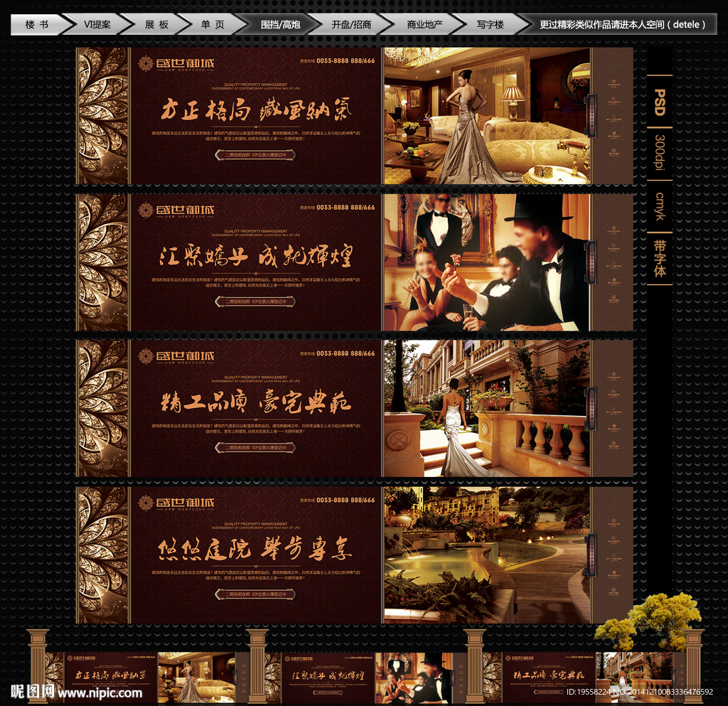
Task: Click QUALITY PROPERTY MANAGEMENT text on first banner
Action: [x=256, y=85]
